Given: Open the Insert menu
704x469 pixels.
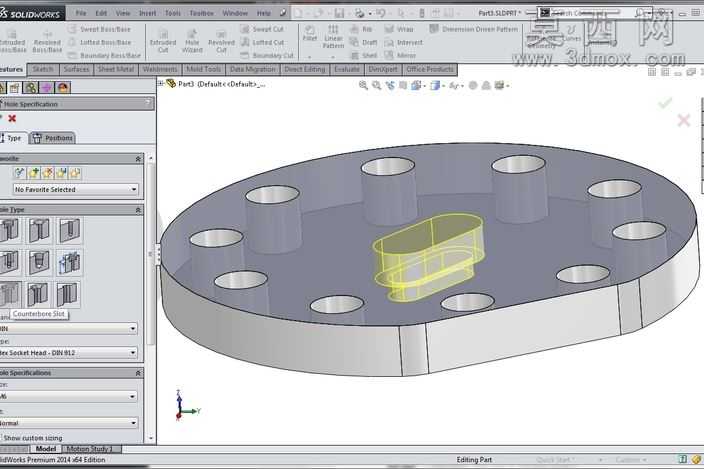Looking at the screenshot, I should [x=147, y=13].
